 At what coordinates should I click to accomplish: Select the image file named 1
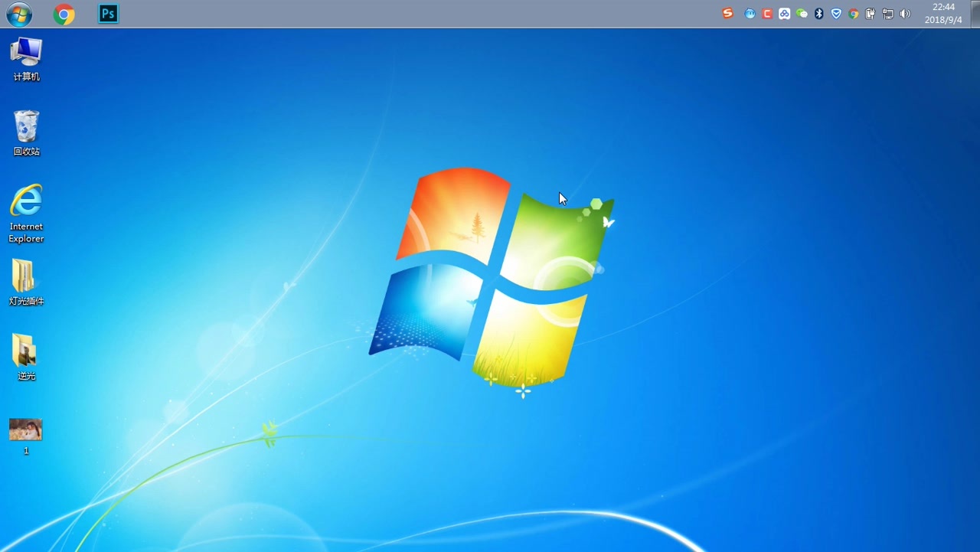[26, 437]
